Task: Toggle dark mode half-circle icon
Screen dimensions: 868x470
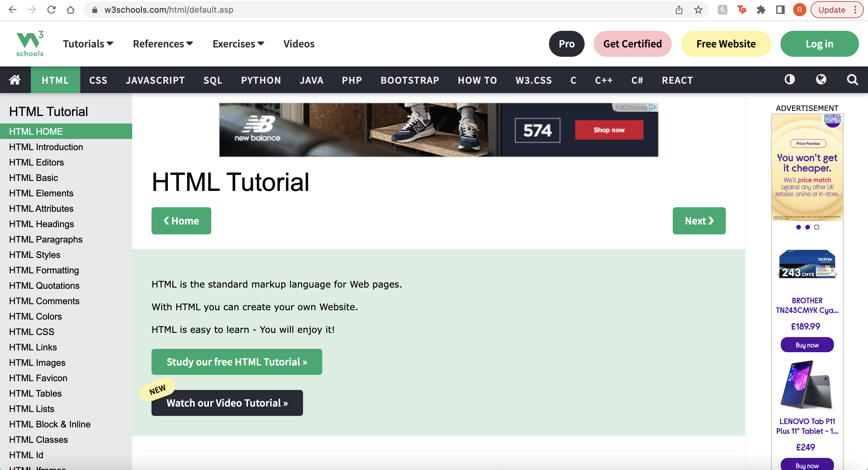Action: click(x=790, y=79)
